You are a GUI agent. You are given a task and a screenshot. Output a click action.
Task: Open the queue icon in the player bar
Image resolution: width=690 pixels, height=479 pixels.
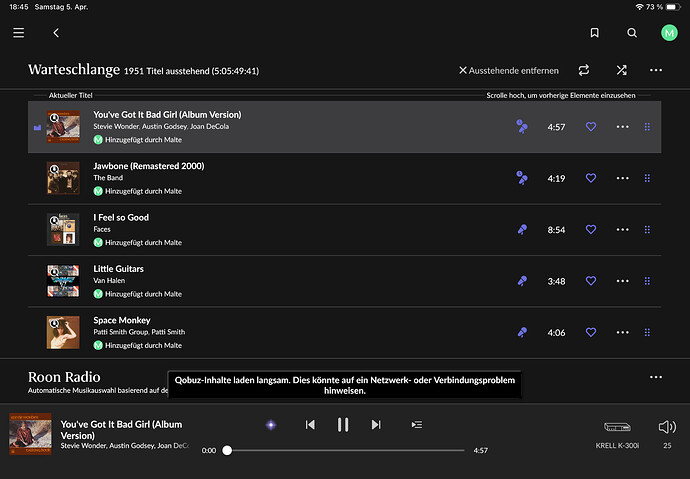point(417,425)
